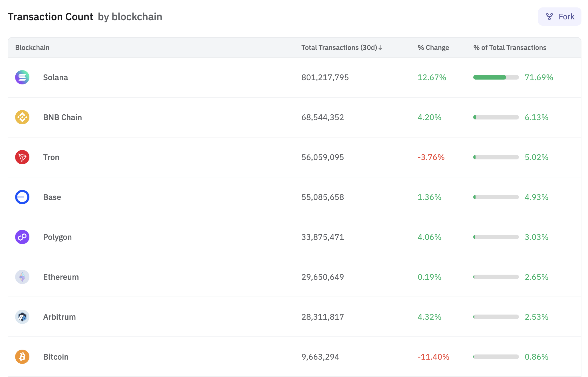
Task: Click Ethereum's share progress bar
Action: tap(496, 277)
